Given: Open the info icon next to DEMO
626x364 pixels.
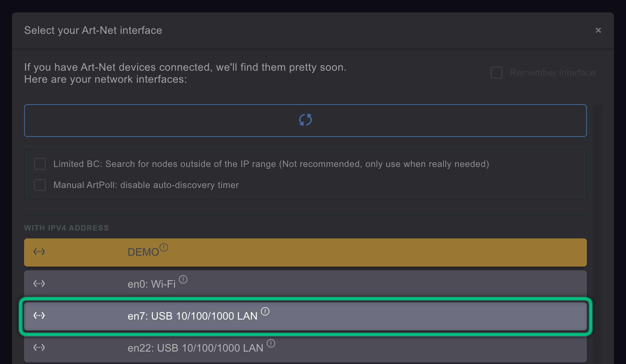Looking at the screenshot, I should (x=164, y=247).
